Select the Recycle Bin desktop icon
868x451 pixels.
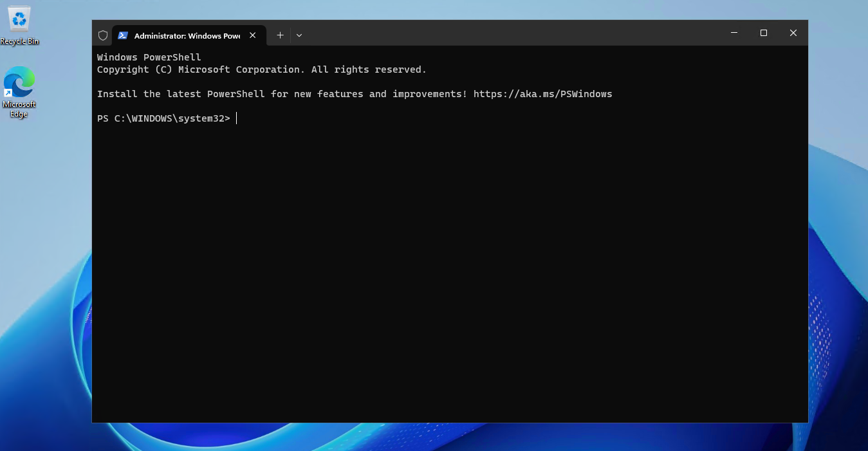[19, 20]
